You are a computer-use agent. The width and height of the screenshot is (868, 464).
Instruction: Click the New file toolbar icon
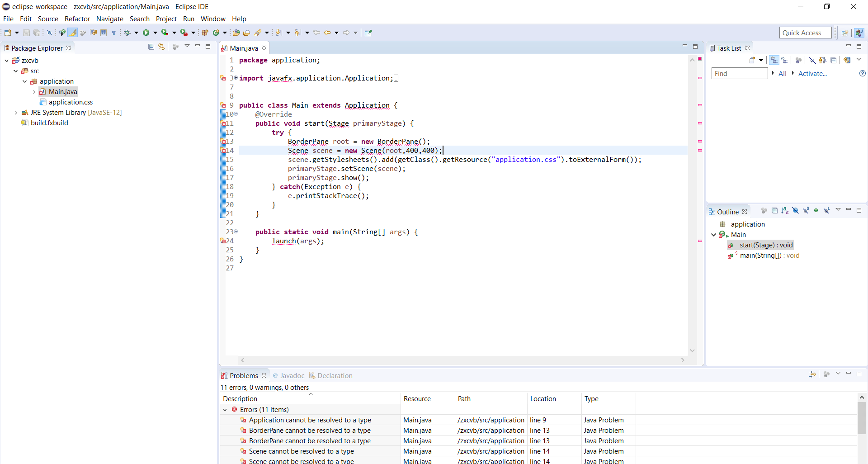point(8,33)
